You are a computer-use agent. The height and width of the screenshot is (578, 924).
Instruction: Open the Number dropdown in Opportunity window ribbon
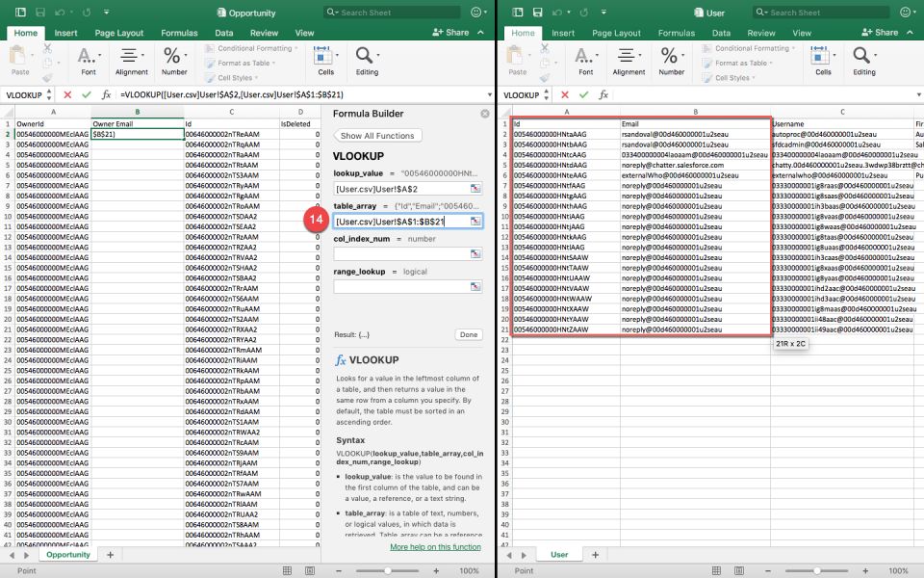174,60
